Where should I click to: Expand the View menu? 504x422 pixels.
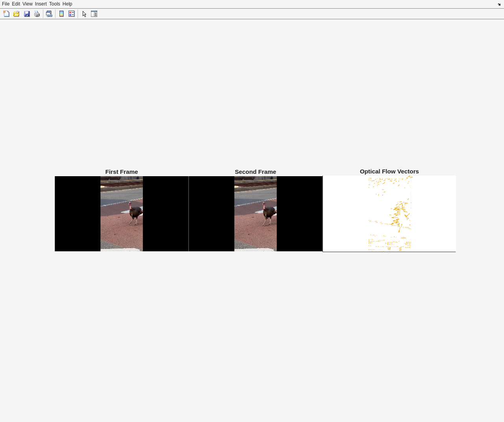[28, 4]
